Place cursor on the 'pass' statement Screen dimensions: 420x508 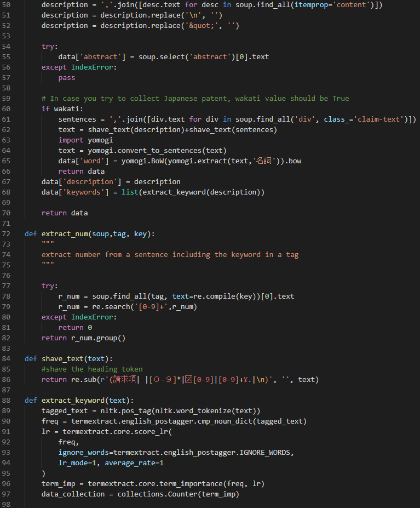pos(67,78)
